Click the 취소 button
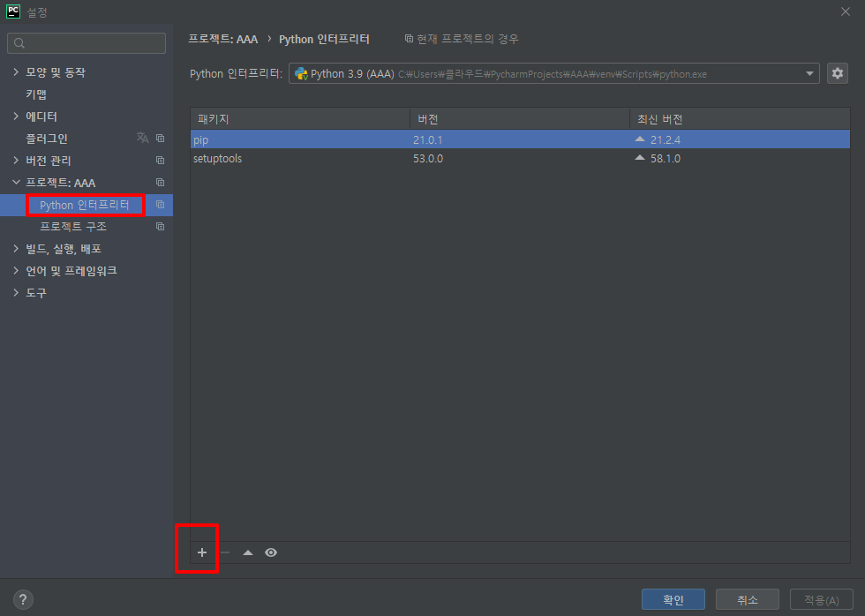This screenshot has width=865, height=616. click(748, 599)
